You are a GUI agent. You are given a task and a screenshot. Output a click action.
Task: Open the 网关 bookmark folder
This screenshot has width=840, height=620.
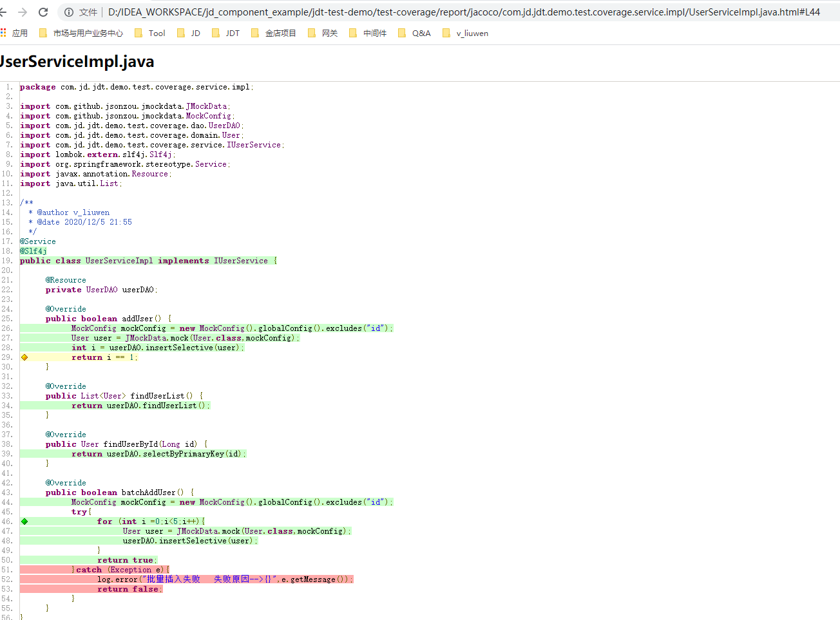coord(323,33)
